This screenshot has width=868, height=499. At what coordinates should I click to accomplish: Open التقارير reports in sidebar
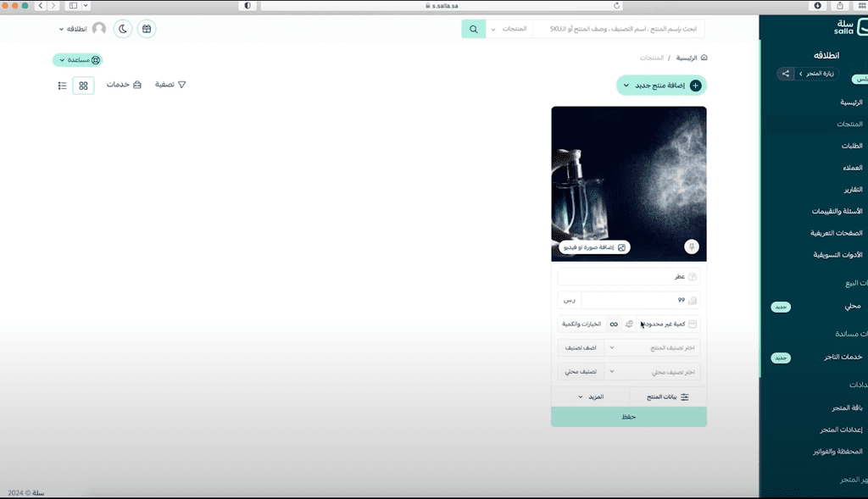(x=853, y=189)
